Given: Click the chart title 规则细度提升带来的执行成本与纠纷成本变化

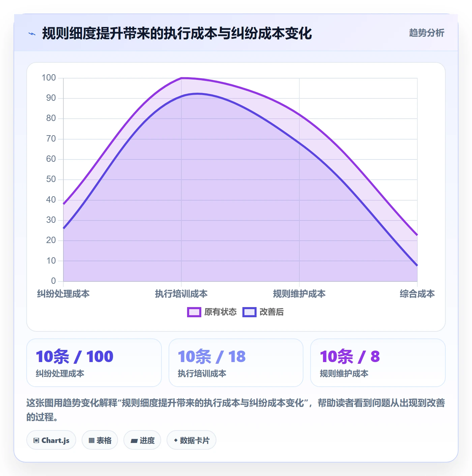Looking at the screenshot, I should click(x=177, y=33).
